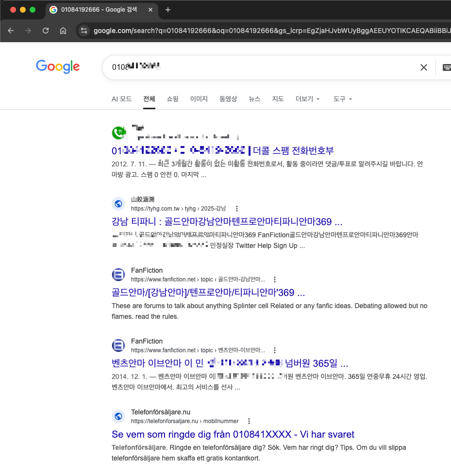
Task: Switch to 쇼핑 tab
Action: [x=172, y=99]
